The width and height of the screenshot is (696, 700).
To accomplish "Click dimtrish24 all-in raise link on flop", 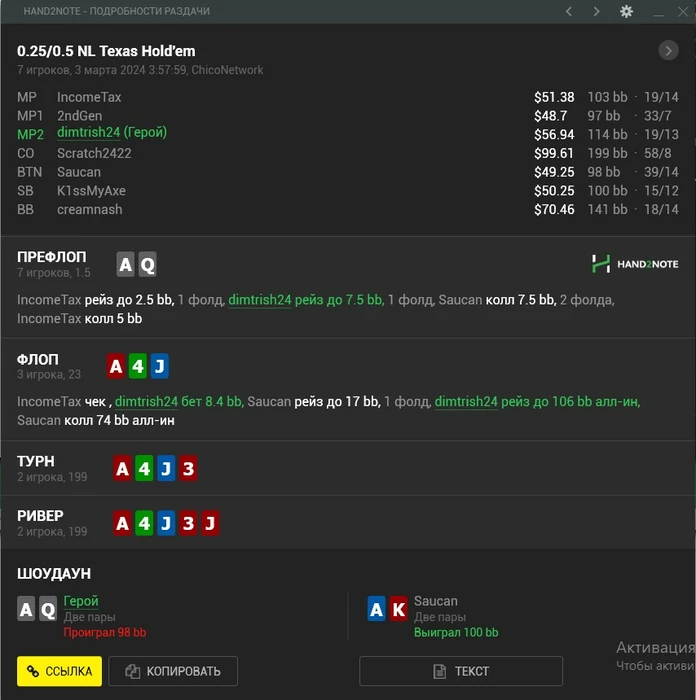I will pyautogui.click(x=538, y=401).
